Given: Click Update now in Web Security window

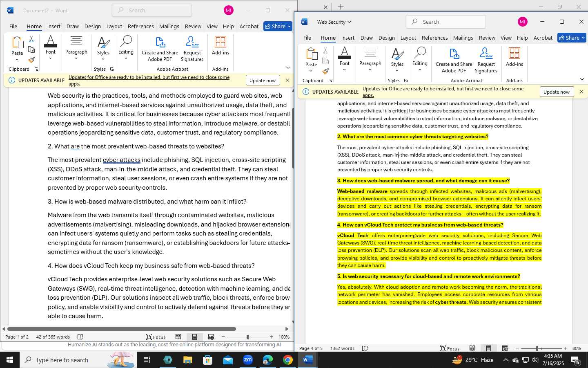Looking at the screenshot, I should pos(557,92).
